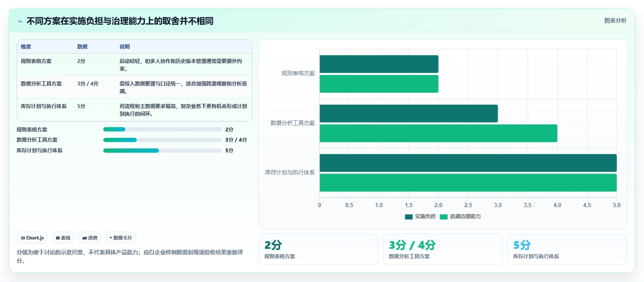Toggle the 实施负担 legend swatch
Viewport: 644px width, 282px height.
[409, 216]
